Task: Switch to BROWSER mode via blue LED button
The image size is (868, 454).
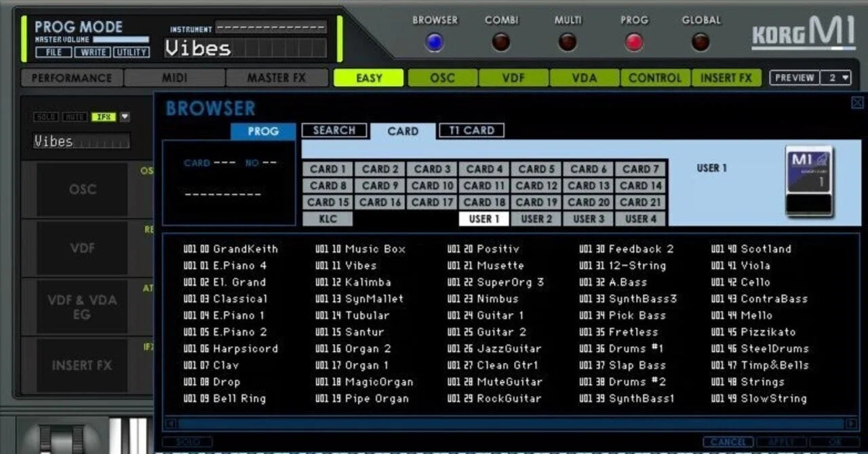Action: 434,43
